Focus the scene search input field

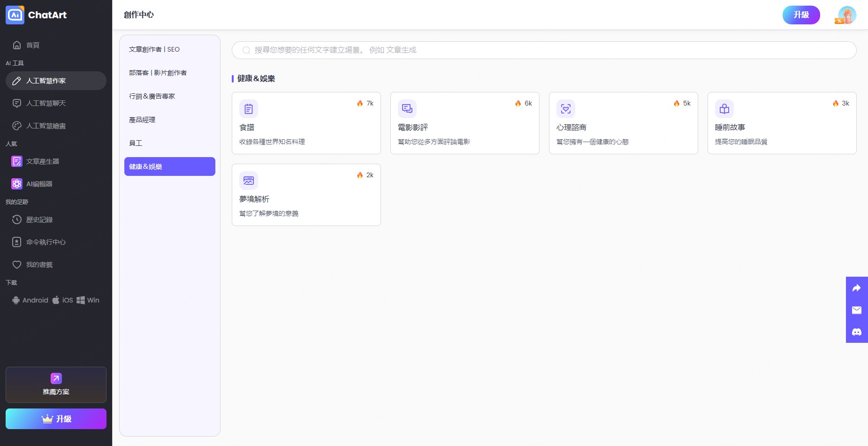[544, 50]
